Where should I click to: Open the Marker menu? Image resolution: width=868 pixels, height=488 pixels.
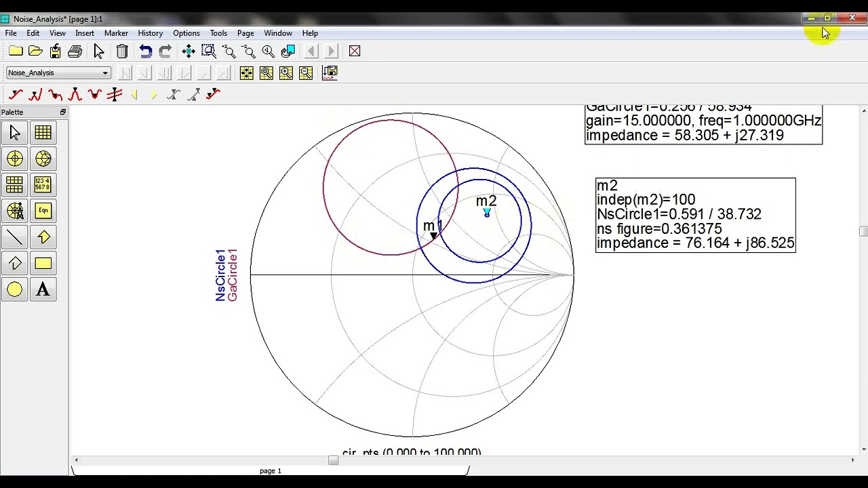(116, 33)
